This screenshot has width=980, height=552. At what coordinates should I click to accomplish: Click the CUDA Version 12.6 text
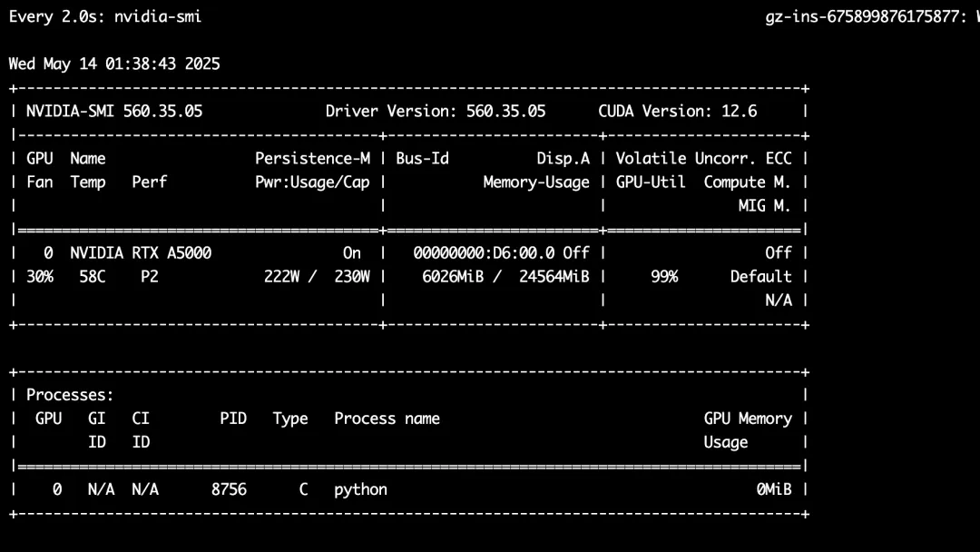[x=678, y=112]
